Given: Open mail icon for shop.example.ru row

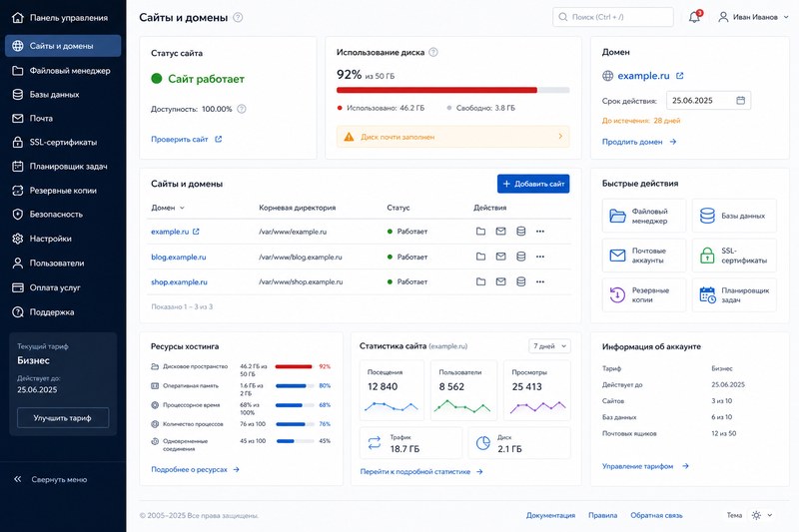Looking at the screenshot, I should coord(501,281).
